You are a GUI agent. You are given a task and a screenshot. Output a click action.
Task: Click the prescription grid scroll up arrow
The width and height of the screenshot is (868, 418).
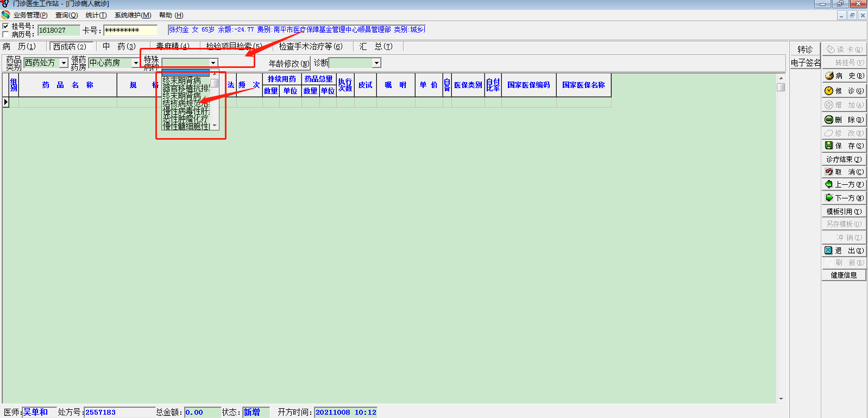click(781, 78)
